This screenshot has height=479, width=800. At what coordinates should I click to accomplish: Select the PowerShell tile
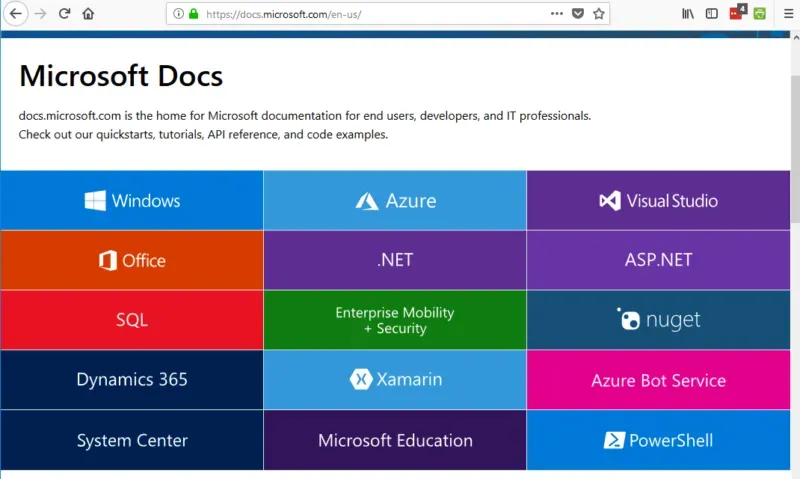[x=658, y=440]
